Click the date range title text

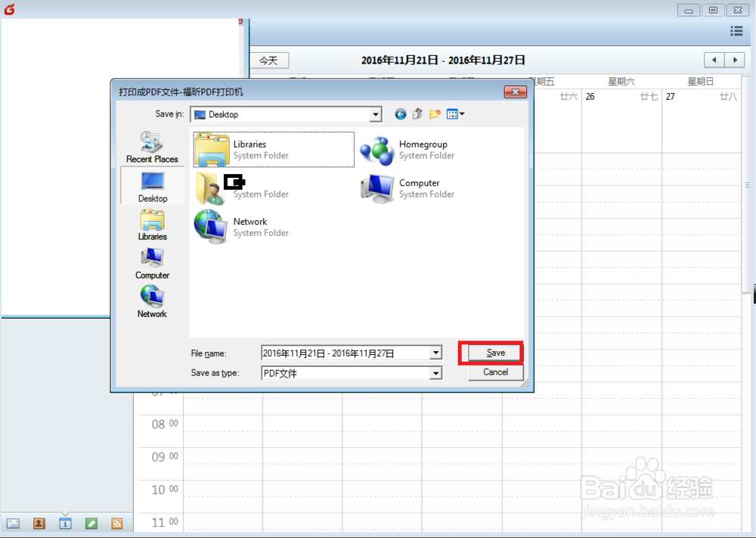(442, 61)
